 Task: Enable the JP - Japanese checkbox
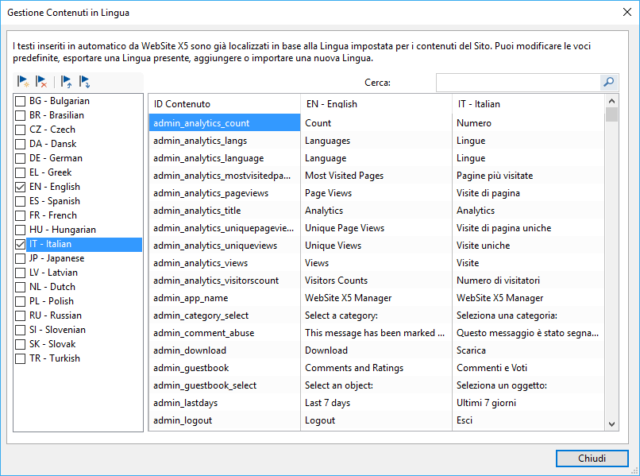click(20, 258)
